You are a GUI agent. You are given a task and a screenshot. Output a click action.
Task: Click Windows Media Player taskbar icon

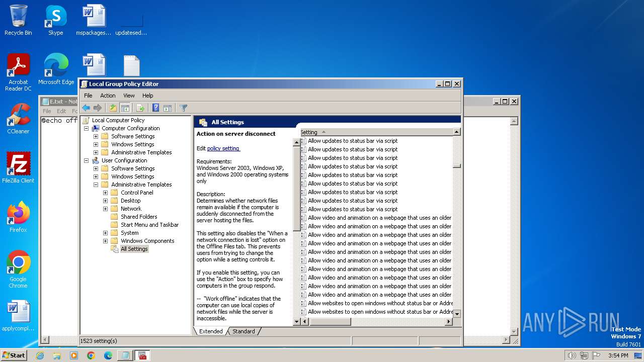click(x=74, y=355)
